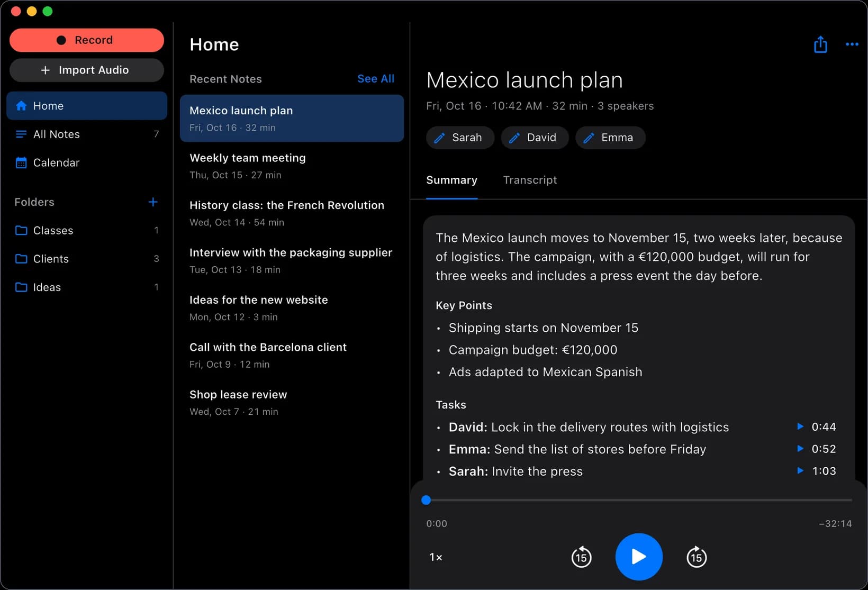Add a new folder with plus icon
Image resolution: width=868 pixels, height=590 pixels.
(153, 202)
